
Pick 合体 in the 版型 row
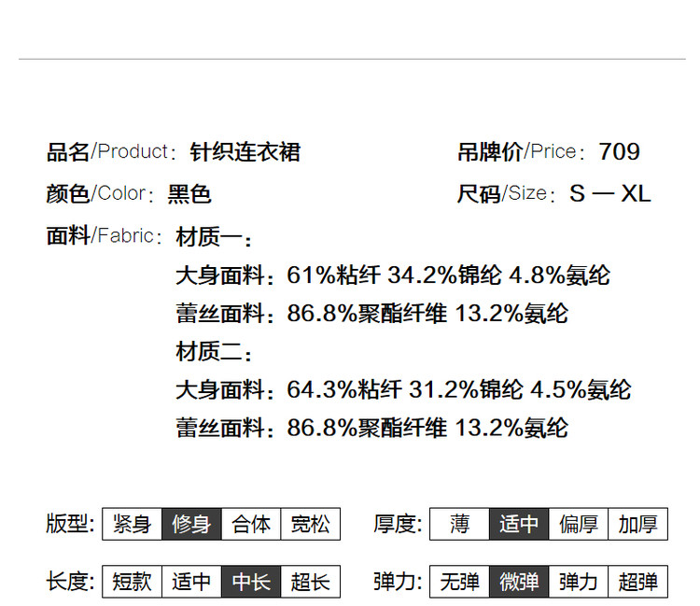pos(251,524)
